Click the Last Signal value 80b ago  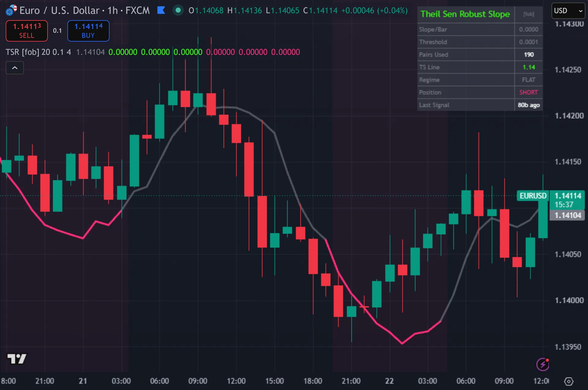point(529,105)
